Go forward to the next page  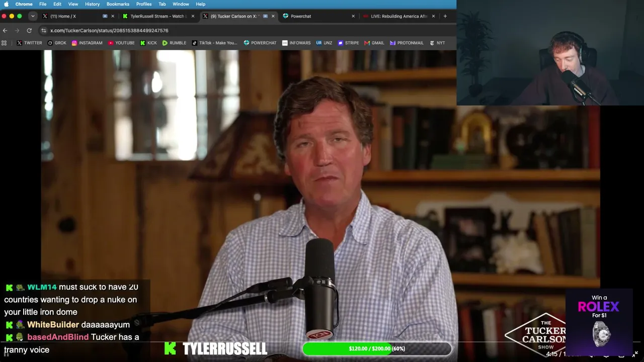pos(17,30)
